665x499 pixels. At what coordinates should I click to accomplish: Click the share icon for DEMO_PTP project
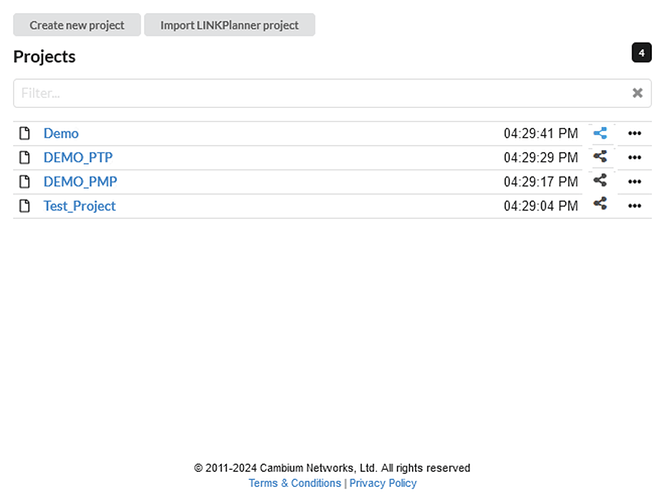tap(600, 157)
